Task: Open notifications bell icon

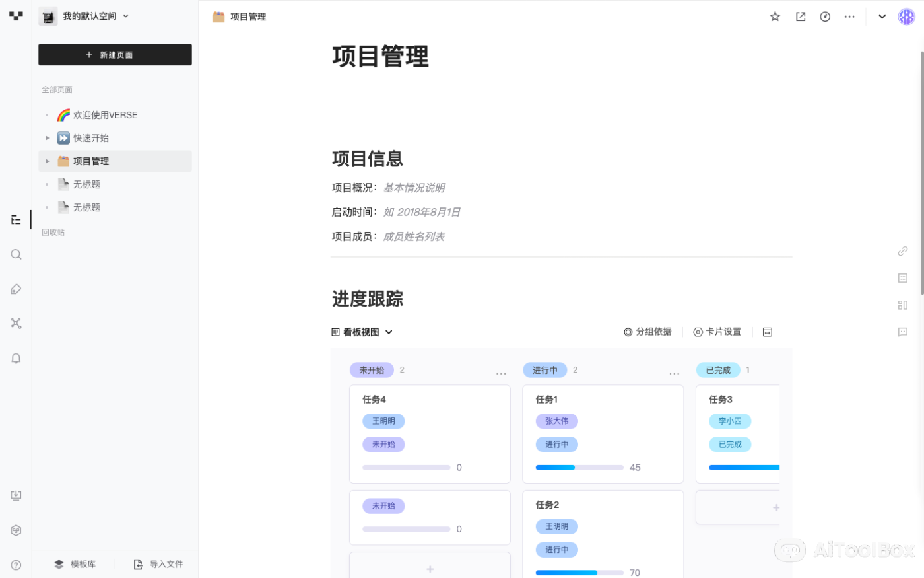Action: click(x=16, y=358)
